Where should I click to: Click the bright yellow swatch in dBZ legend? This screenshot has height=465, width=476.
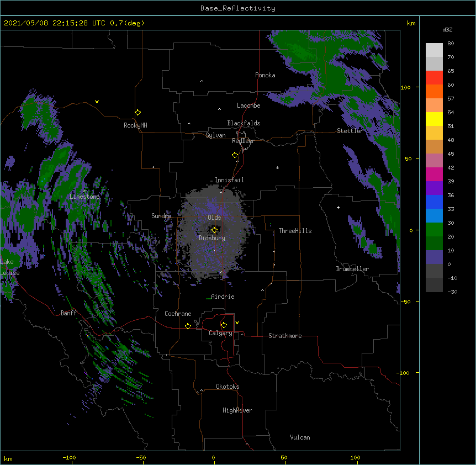point(434,119)
